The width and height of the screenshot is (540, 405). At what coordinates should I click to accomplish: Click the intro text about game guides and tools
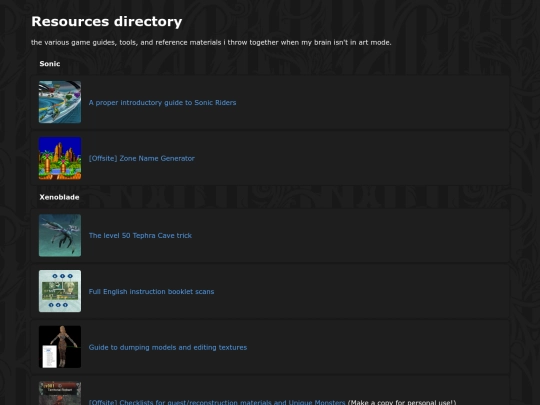[211, 43]
